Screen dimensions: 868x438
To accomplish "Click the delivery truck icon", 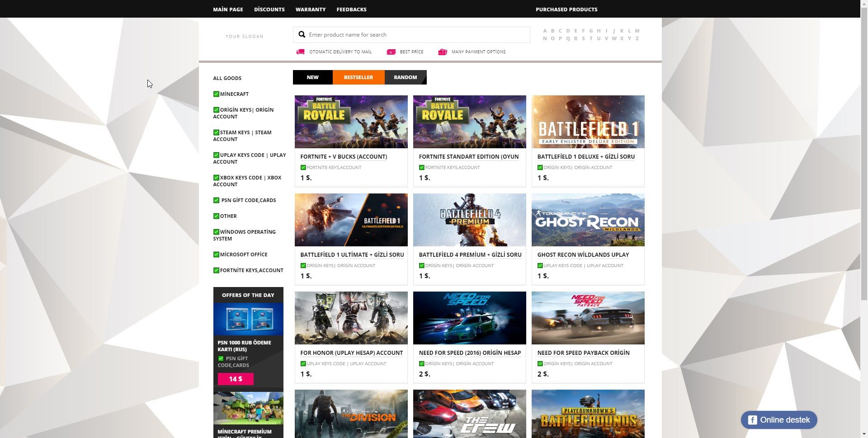I will coord(300,52).
